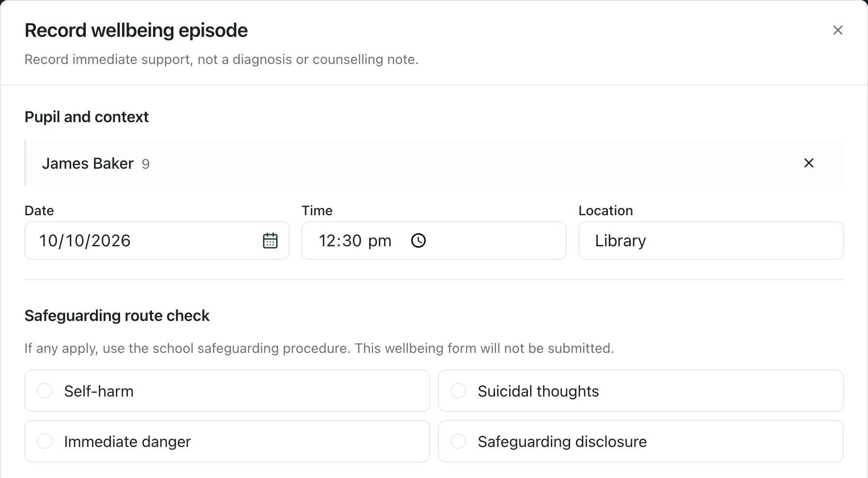Click the pupil name James Baker
The image size is (868, 478).
pos(88,163)
